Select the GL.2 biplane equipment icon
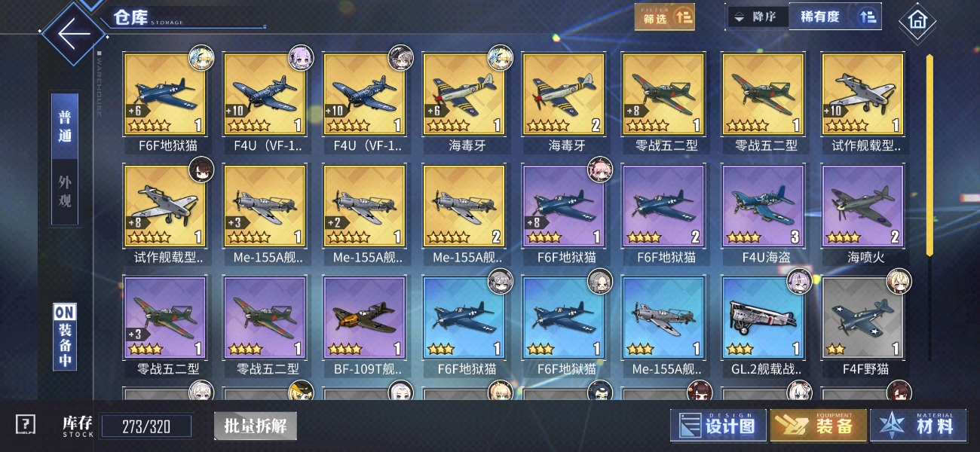Viewport: 980px width, 452px height. 763,318
